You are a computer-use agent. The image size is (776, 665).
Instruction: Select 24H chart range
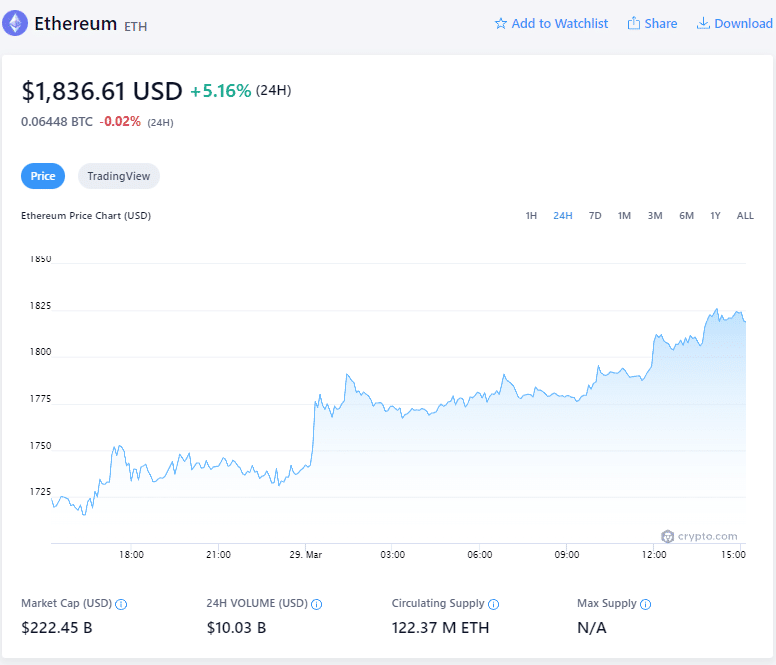563,216
